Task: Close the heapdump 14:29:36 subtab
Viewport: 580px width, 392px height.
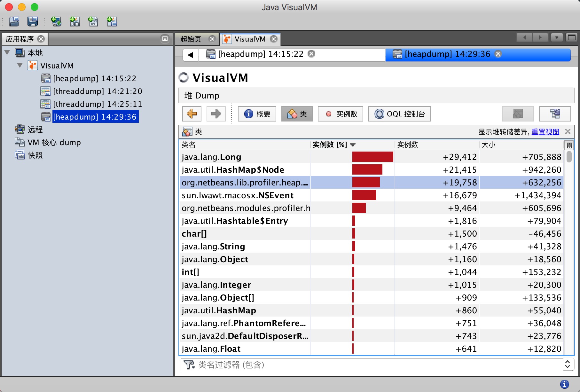Action: point(498,54)
